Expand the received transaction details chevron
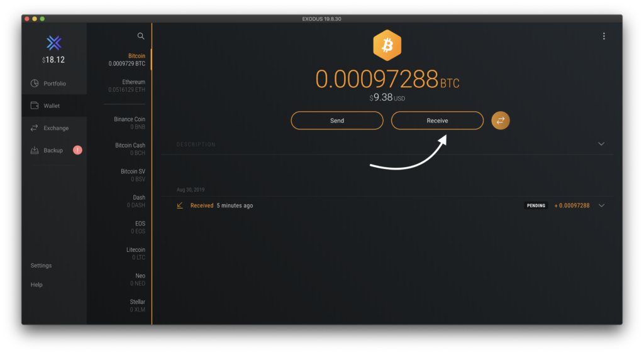644x353 pixels. pos(601,205)
